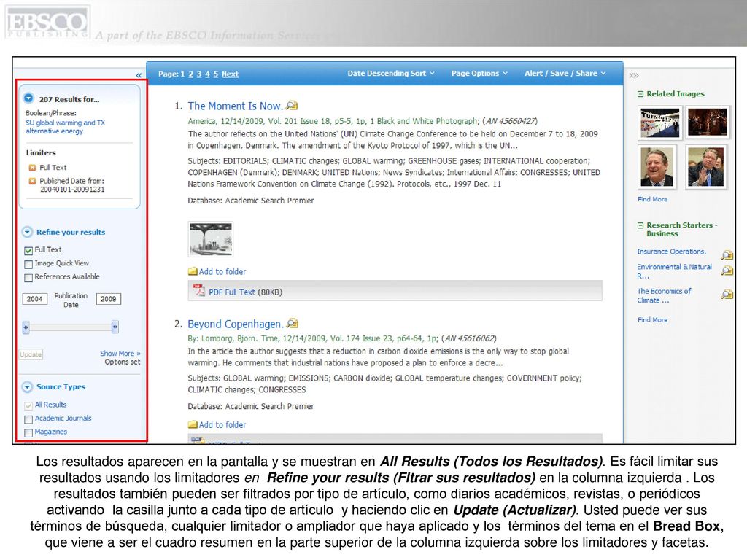Open the gesturing man related image
Viewport: 747px width, 560px height.
706,167
